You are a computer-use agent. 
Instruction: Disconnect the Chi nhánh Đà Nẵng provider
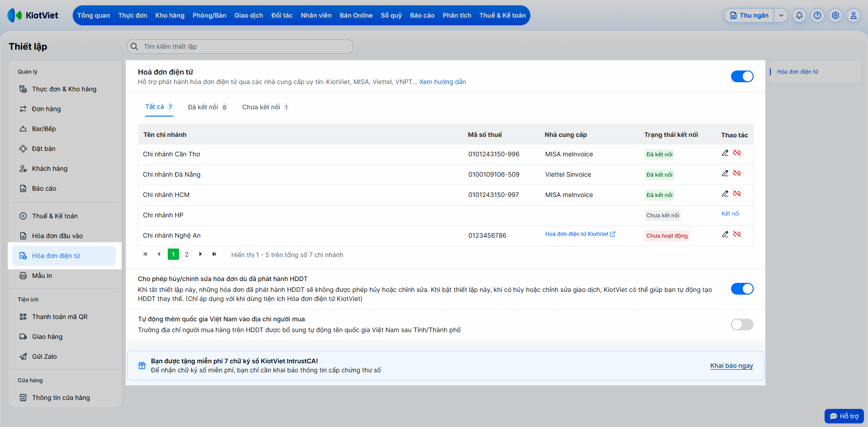point(737,174)
